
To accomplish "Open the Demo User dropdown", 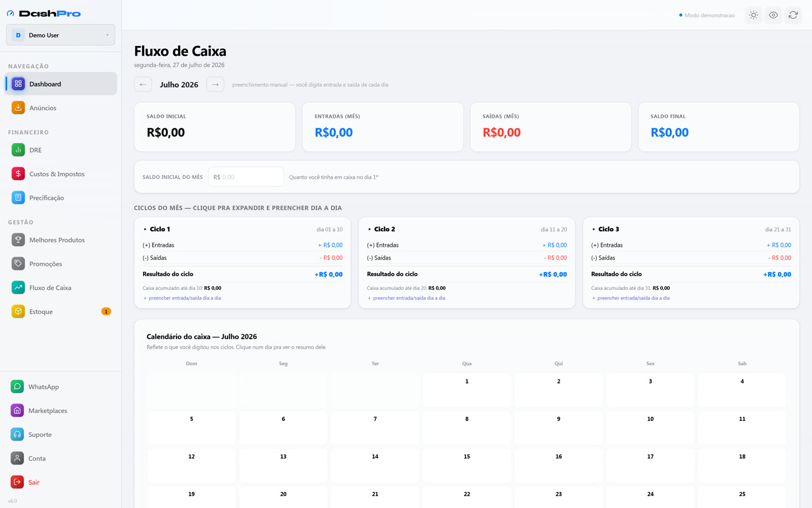I will click(x=61, y=35).
